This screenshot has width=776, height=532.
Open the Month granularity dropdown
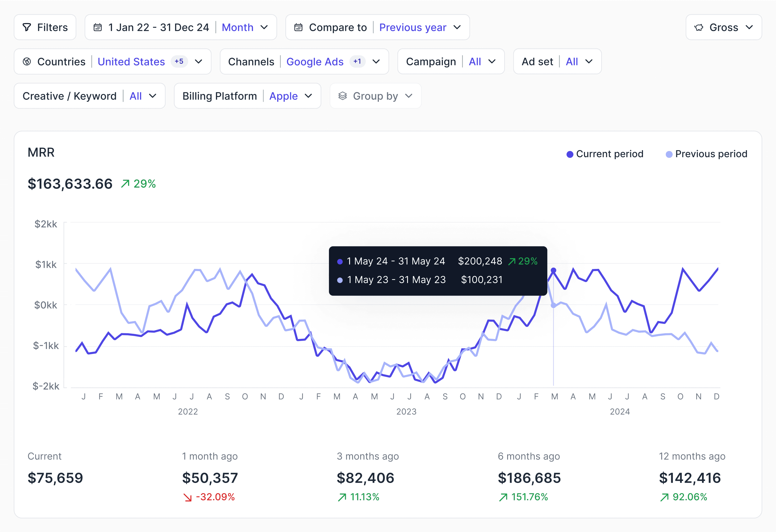click(245, 27)
